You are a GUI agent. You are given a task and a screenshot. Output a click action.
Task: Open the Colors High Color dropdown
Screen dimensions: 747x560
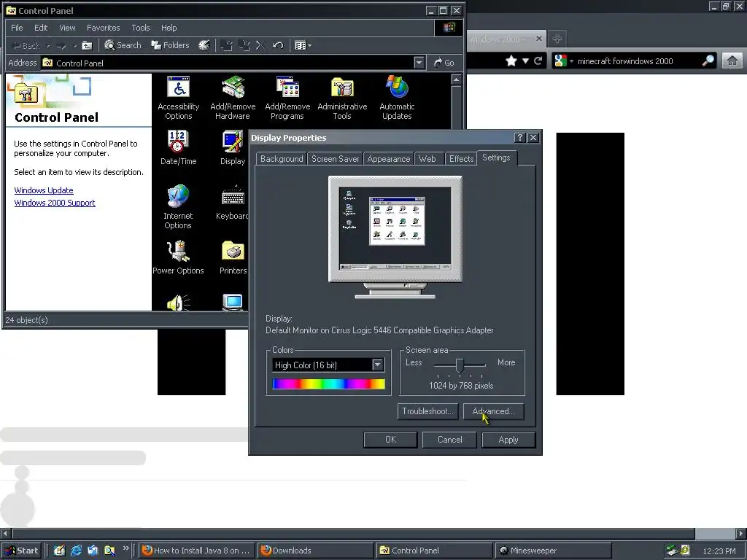pyautogui.click(x=378, y=365)
